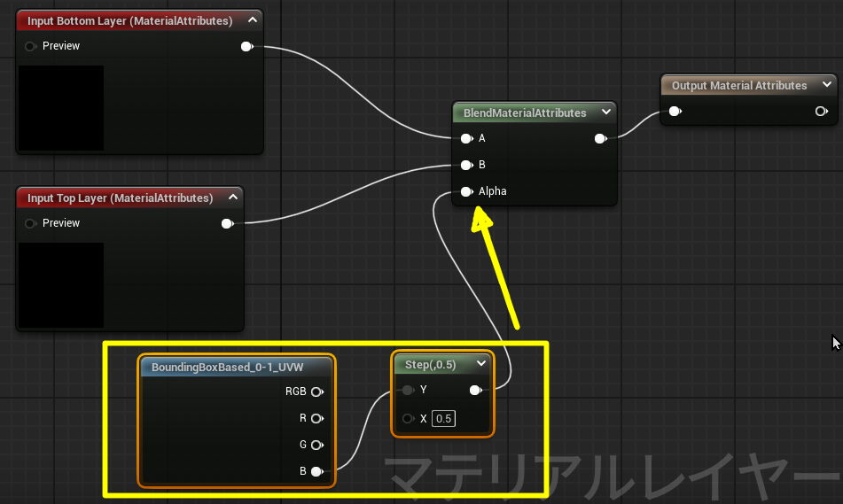The height and width of the screenshot is (504, 843).
Task: Click the RGB output pin on BoundingBoxBased node
Action: (317, 392)
